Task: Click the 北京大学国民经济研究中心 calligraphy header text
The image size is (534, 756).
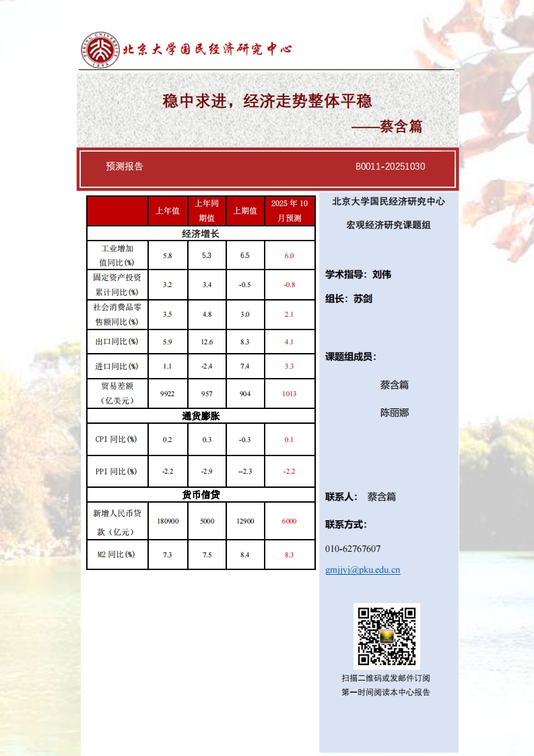Action: tap(207, 49)
